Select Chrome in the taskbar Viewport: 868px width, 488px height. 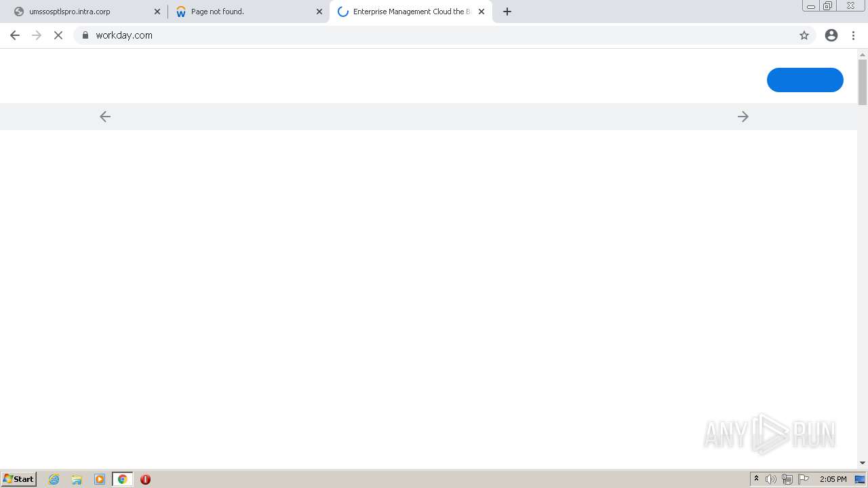122,479
